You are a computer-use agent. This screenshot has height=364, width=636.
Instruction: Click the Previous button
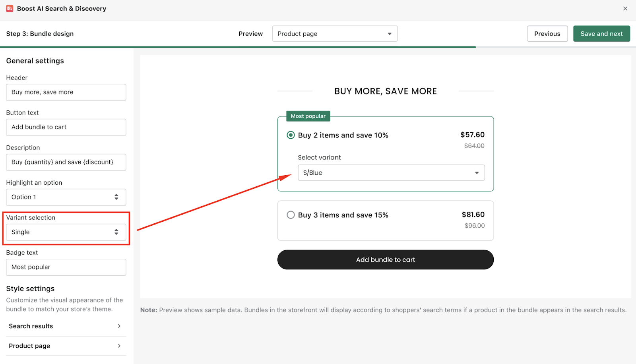[x=547, y=33]
